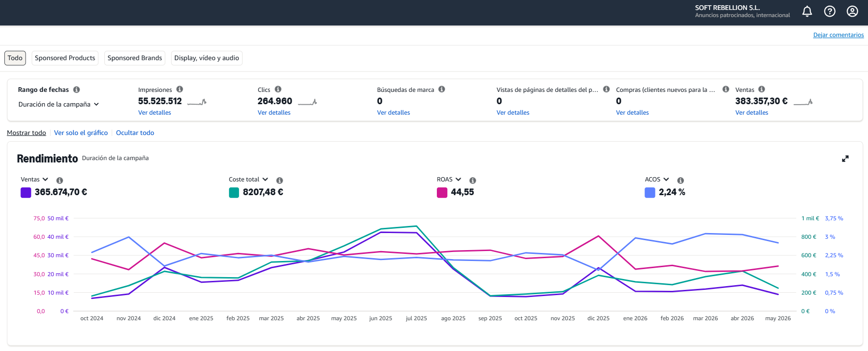Expand the Rendimiento chart to fullscreen
The image size is (868, 351).
[845, 159]
